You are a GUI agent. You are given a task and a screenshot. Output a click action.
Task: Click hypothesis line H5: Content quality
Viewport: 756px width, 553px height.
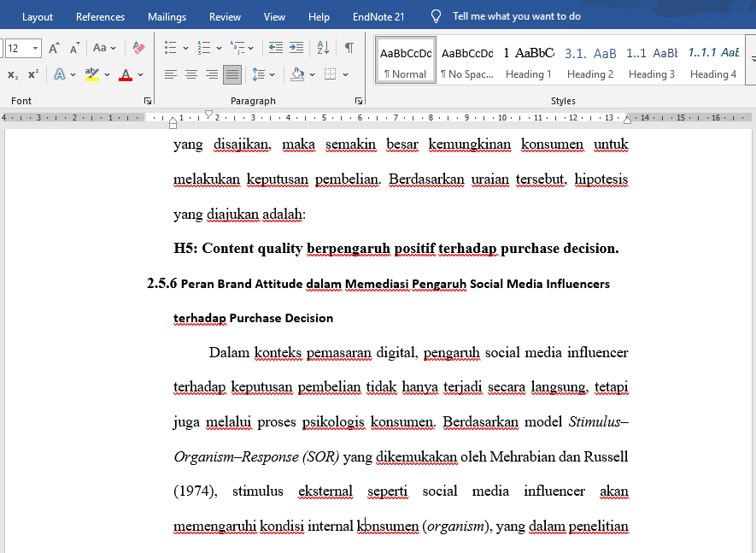396,249
